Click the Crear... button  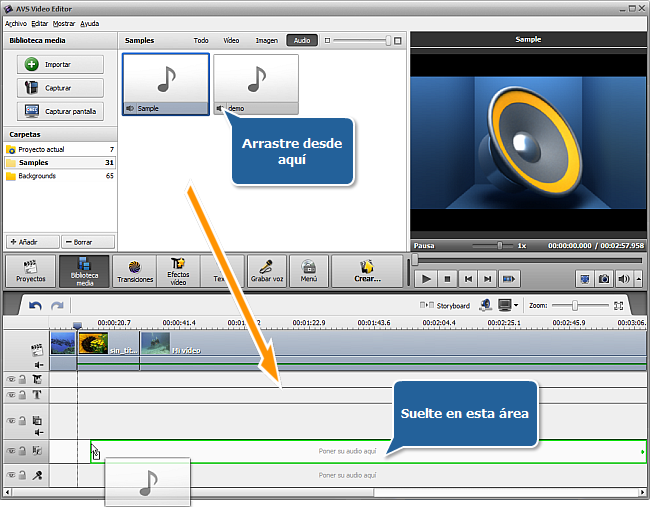click(367, 272)
